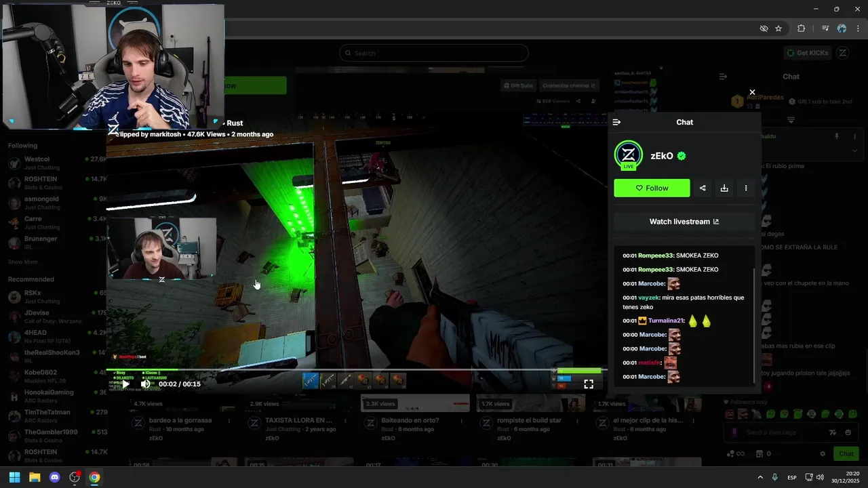Open Windows Start menu

(x=14, y=477)
